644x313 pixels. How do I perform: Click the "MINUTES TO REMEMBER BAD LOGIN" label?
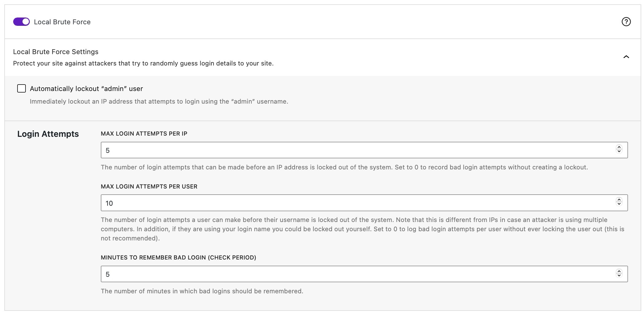pos(178,258)
